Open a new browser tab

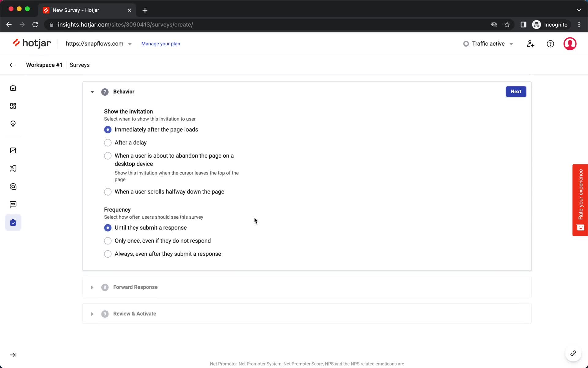click(145, 10)
